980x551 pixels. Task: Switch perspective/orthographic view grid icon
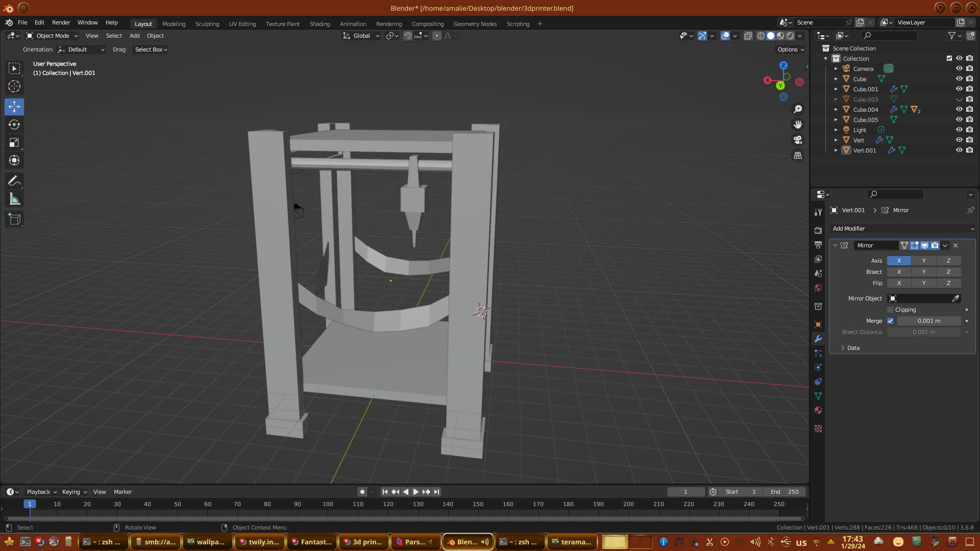coord(798,155)
